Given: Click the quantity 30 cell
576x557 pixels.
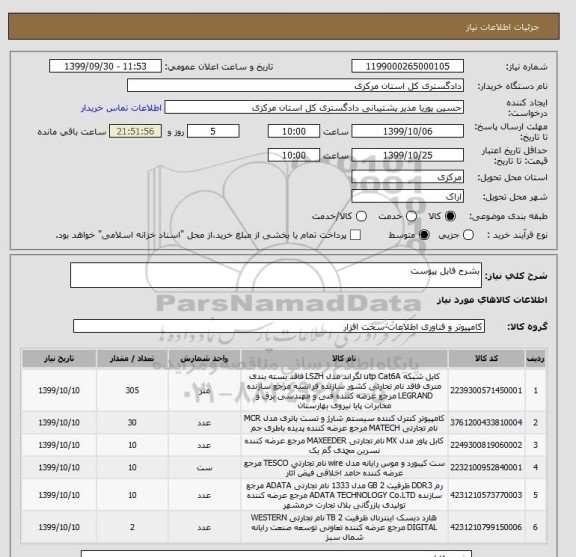Looking at the screenshot, I should [x=132, y=423].
